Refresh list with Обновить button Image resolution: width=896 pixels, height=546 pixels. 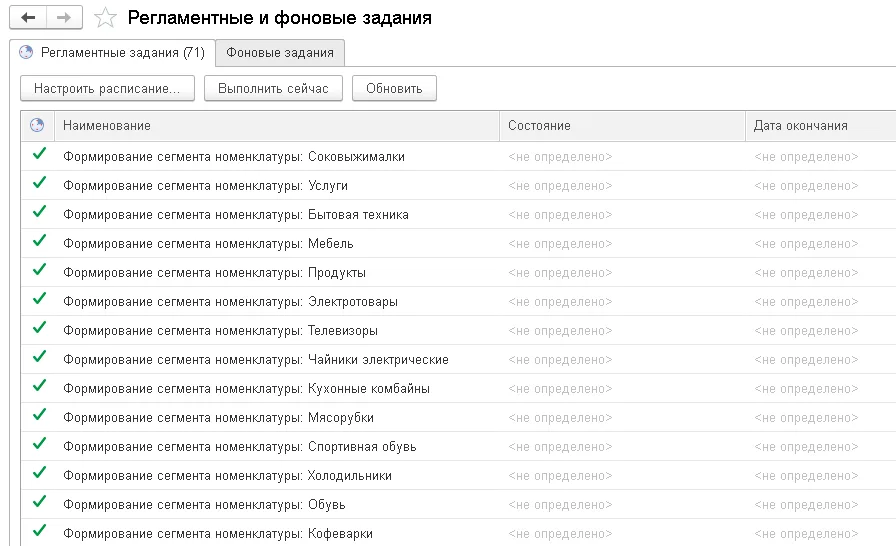click(394, 89)
